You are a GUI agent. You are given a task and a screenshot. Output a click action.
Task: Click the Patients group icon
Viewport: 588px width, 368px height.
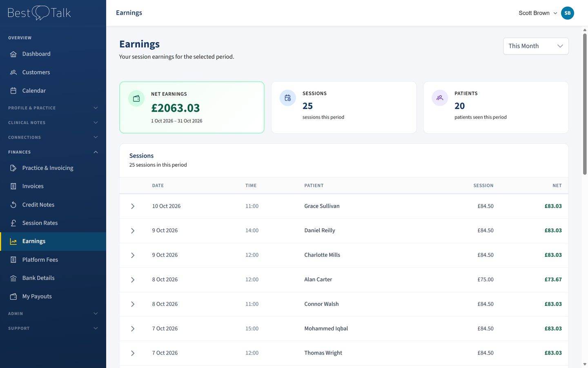point(440,98)
